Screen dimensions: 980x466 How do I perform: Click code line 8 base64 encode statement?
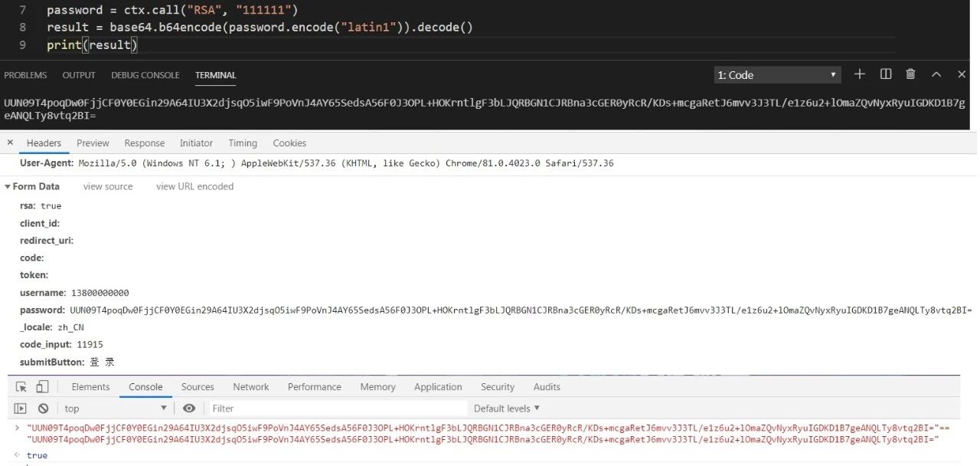pos(260,28)
